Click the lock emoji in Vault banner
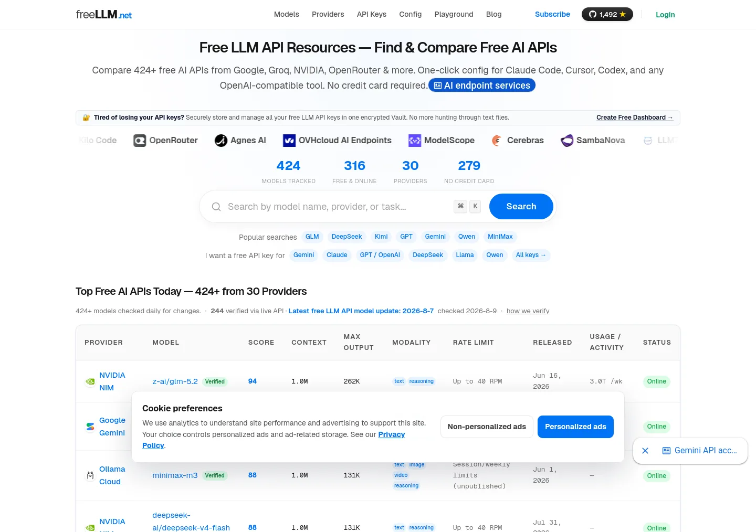 point(86,118)
